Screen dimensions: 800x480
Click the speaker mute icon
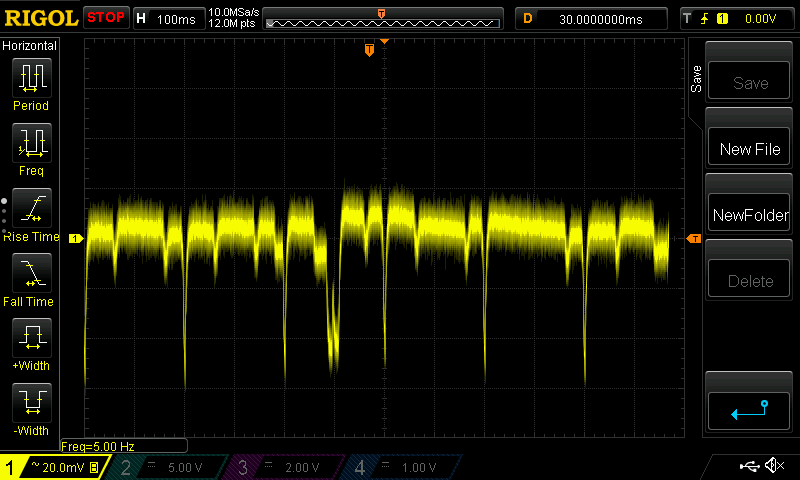tap(773, 466)
